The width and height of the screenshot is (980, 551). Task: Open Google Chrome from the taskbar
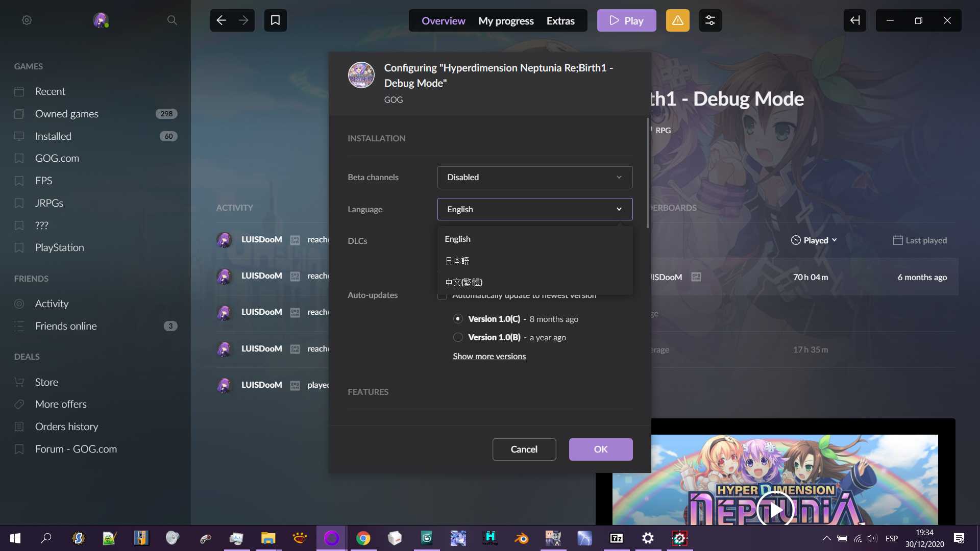pos(363,538)
